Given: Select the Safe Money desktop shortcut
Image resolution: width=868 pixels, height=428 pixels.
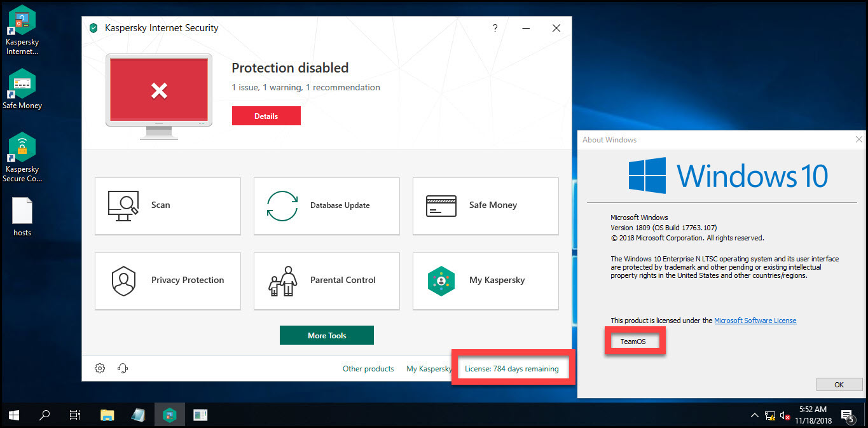Looking at the screenshot, I should 22,89.
